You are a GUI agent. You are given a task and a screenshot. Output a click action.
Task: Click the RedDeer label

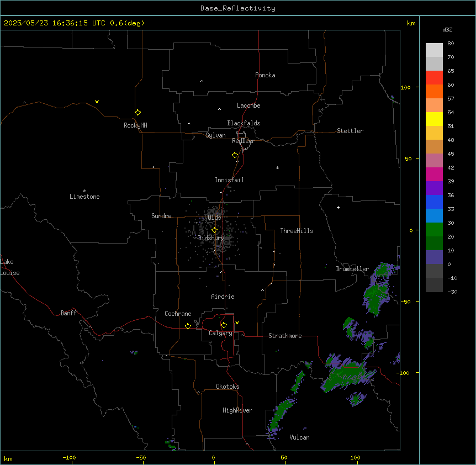pyautogui.click(x=243, y=141)
